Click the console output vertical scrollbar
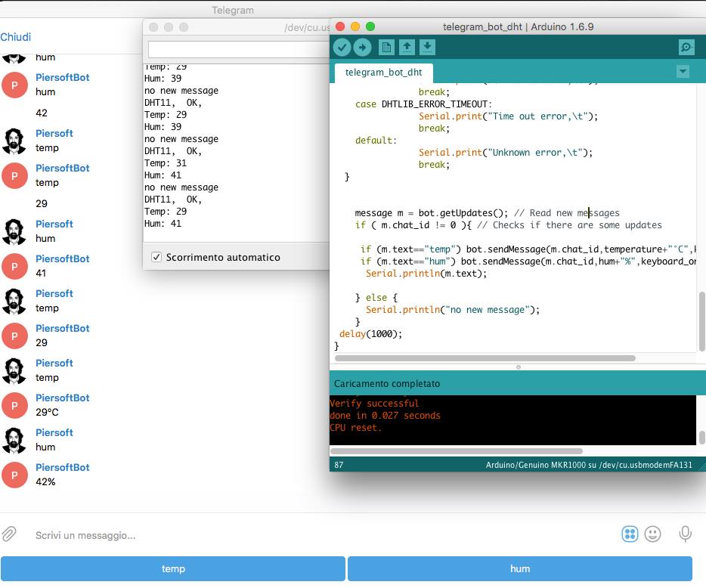 pos(701,437)
